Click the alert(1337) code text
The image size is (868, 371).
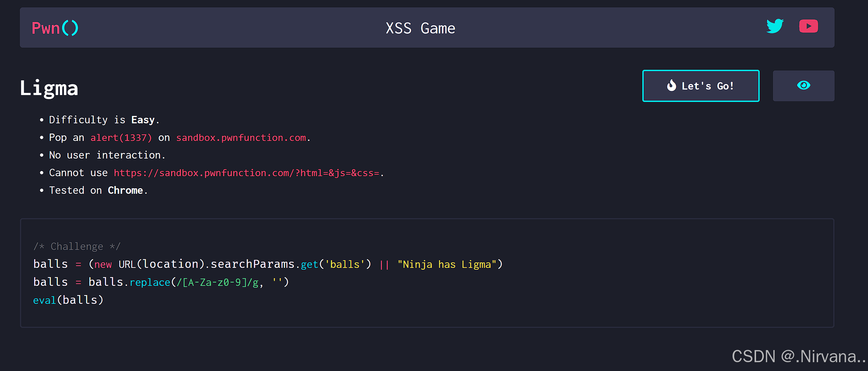(x=121, y=138)
